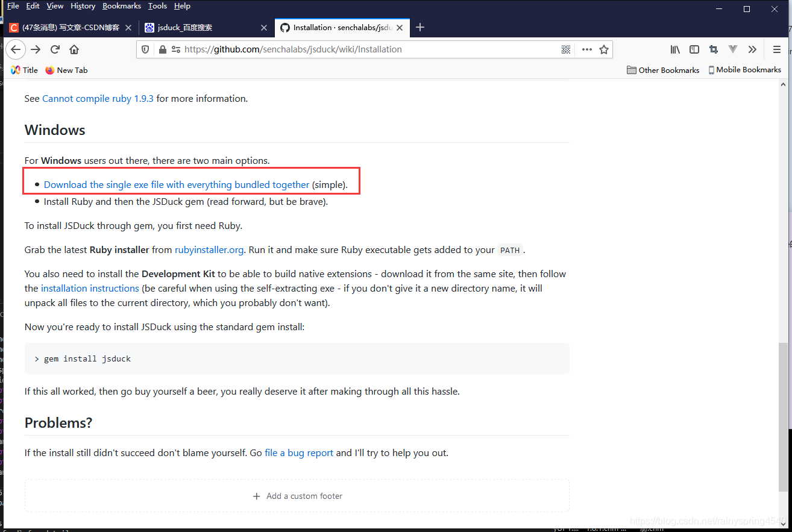This screenshot has height=532, width=792.
Task: Go forward with the forward arrow button
Action: pos(36,49)
